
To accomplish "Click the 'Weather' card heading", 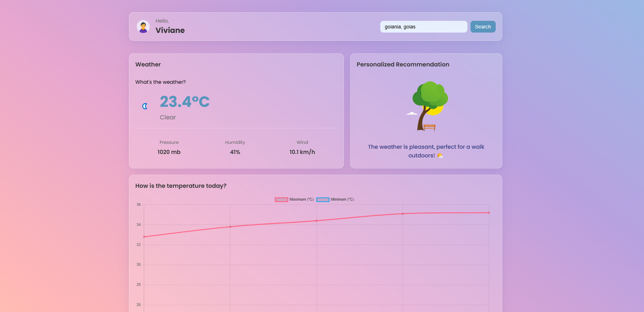I will (148, 64).
